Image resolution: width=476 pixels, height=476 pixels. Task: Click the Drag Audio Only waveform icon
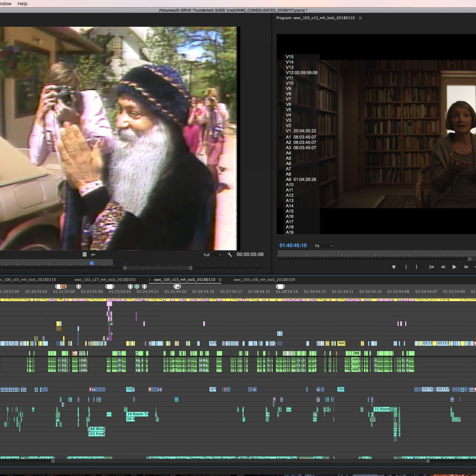click(x=93, y=255)
